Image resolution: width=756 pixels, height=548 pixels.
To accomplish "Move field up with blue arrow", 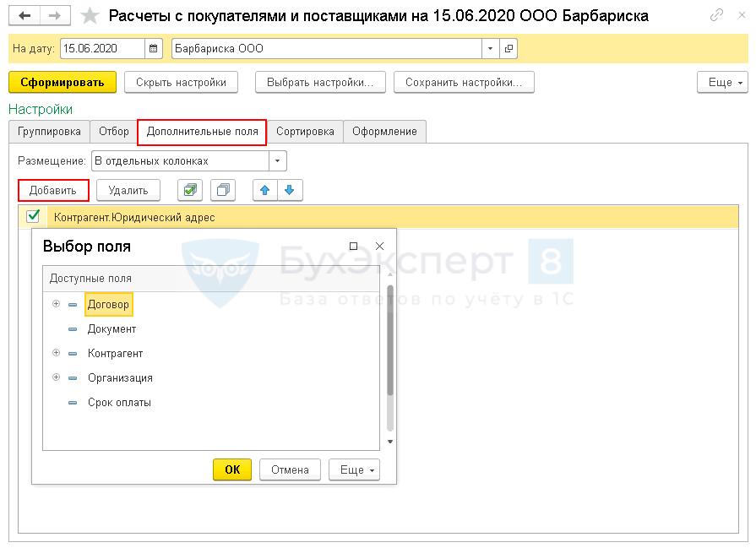I will pyautogui.click(x=265, y=190).
